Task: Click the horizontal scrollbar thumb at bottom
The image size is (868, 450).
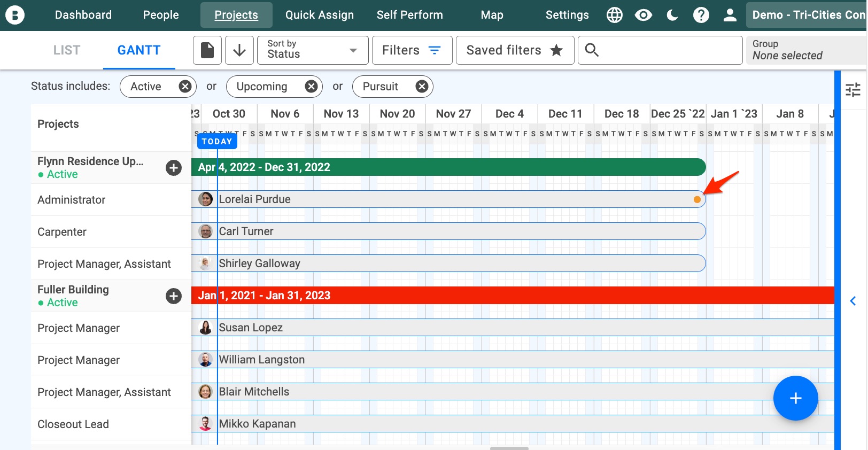Action: [x=509, y=448]
